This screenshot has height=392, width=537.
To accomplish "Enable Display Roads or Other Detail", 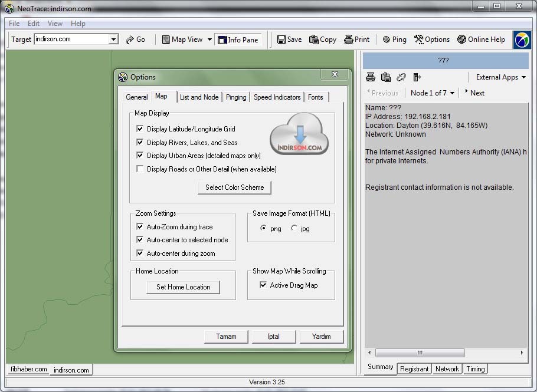I will click(x=140, y=169).
